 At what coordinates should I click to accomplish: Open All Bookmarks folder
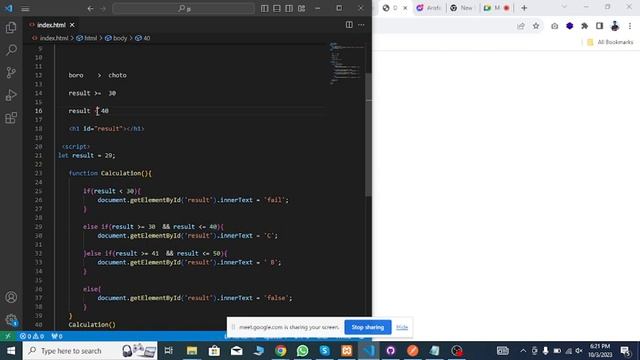click(610, 42)
